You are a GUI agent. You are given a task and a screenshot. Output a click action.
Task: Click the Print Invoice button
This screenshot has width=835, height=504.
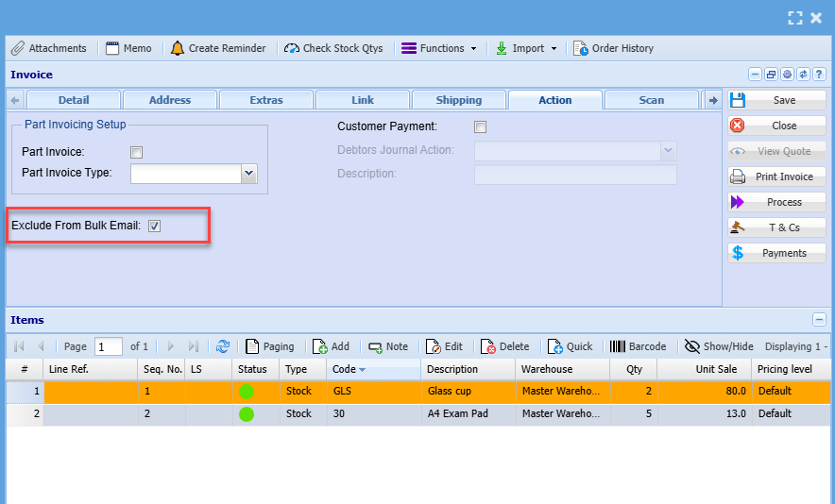pos(775,176)
